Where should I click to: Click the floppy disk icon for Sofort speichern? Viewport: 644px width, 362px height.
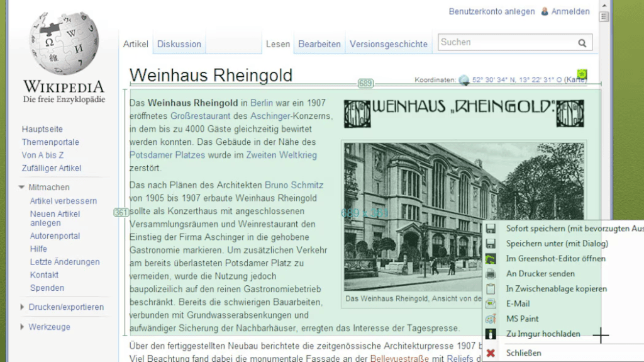(491, 229)
